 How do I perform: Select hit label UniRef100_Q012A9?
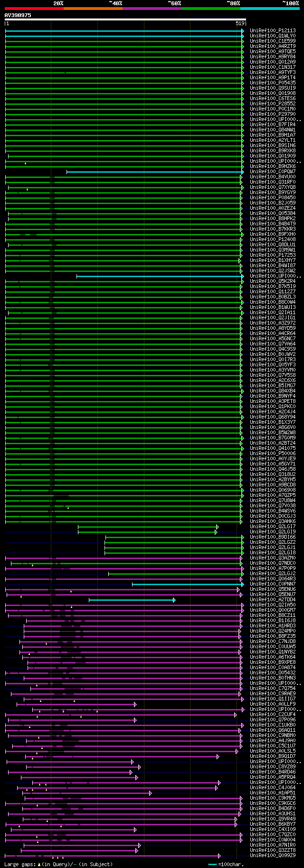273,62
